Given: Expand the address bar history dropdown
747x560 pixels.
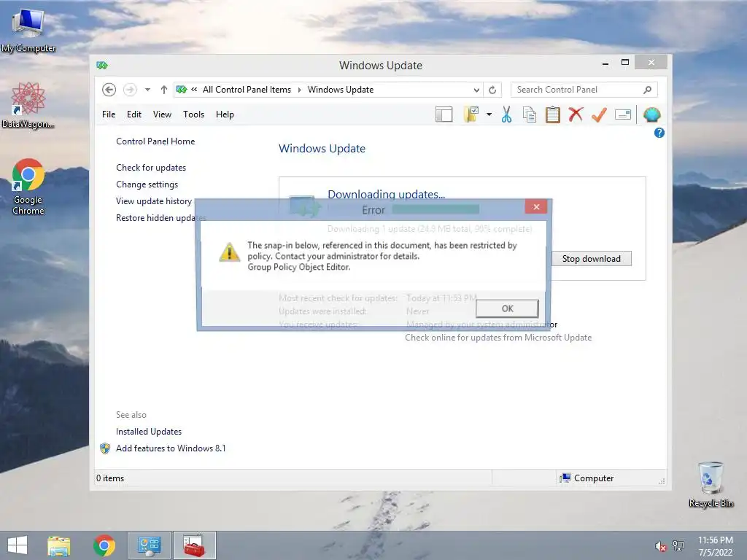Looking at the screenshot, I should point(476,90).
